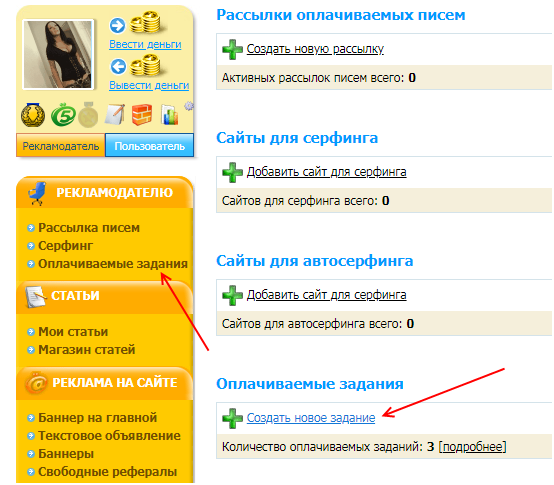
Task: Click the withdraw money coins icon
Action: 145,66
